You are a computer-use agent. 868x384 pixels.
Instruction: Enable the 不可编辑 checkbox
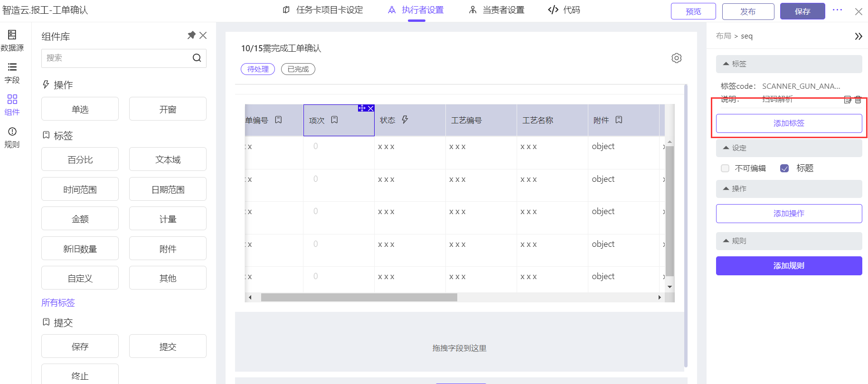pos(725,169)
